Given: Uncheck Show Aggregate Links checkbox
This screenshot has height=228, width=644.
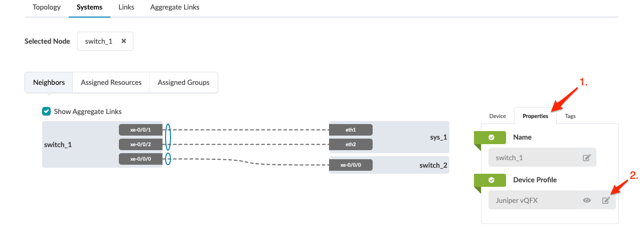Looking at the screenshot, I should pyautogui.click(x=47, y=111).
